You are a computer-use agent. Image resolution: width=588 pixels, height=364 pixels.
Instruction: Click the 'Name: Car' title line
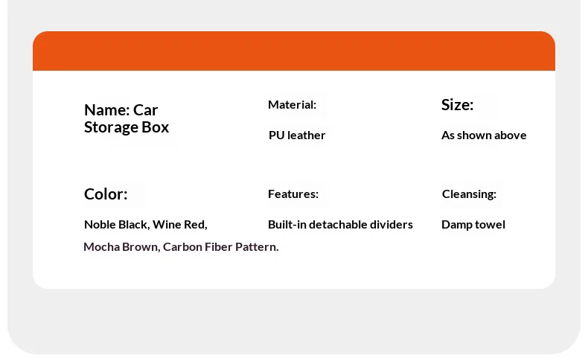121,110
